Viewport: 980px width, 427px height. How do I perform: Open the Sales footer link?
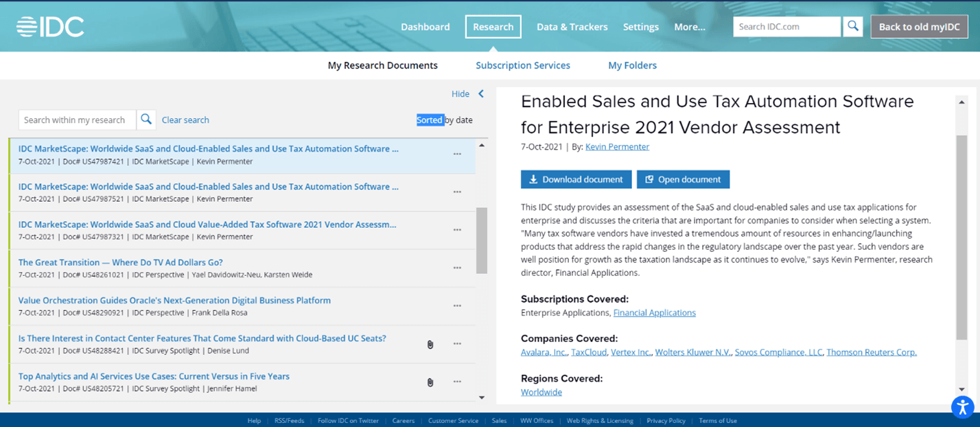point(499,421)
